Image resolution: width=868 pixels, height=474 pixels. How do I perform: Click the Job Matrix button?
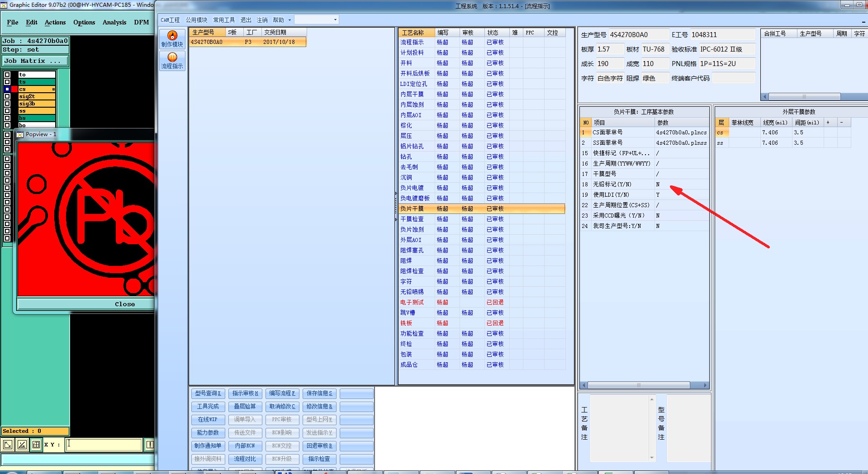click(36, 61)
